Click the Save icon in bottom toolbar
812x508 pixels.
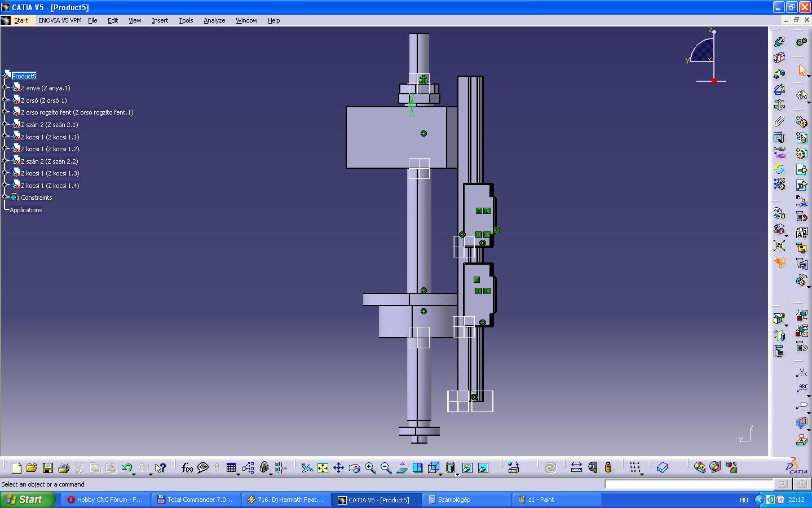[x=48, y=468]
